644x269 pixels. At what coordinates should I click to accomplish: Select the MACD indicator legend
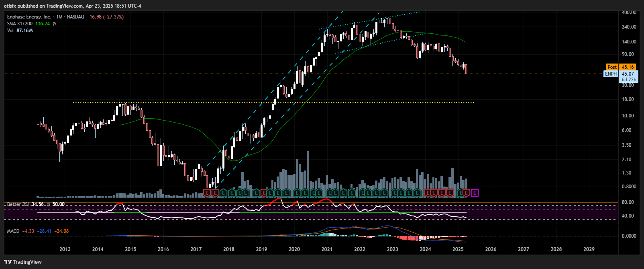(13, 231)
